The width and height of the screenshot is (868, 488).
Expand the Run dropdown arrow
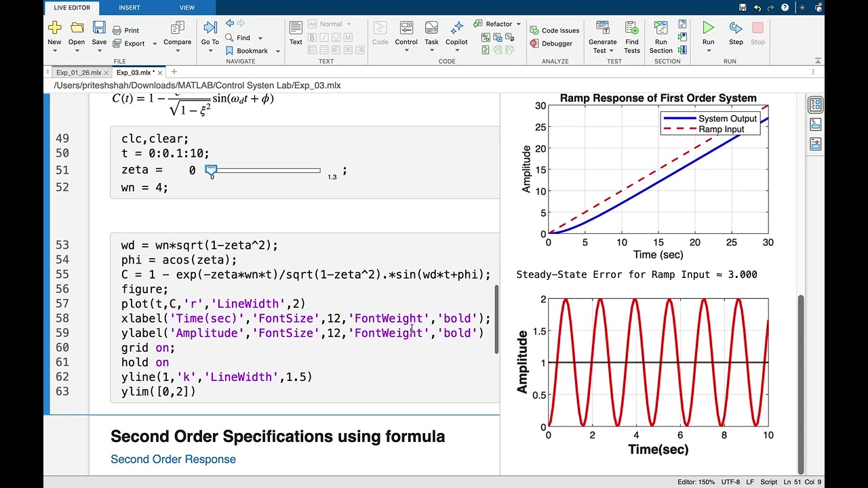(708, 51)
